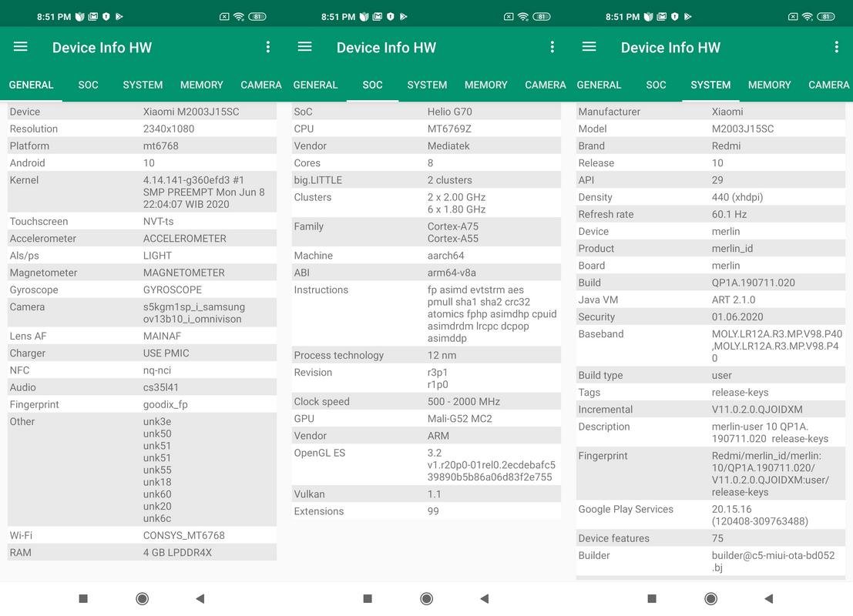
Task: Tap Wi-Fi status icon in middle screen
Action: click(x=523, y=16)
